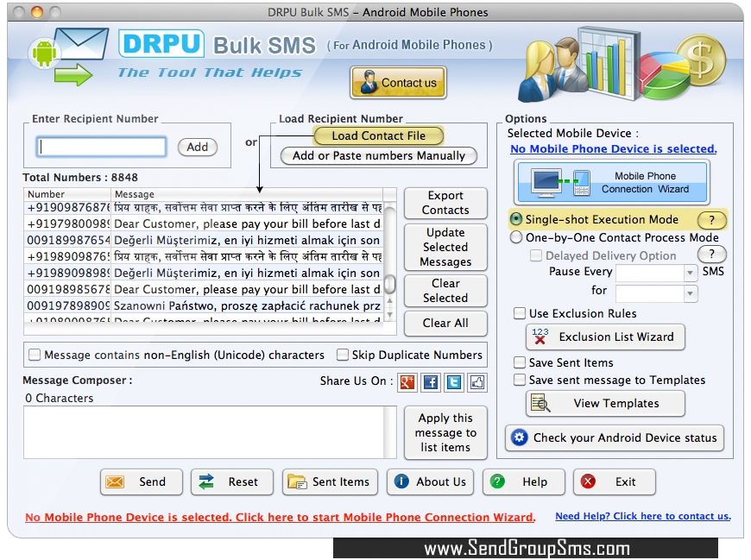Select row with number 009189987654

(x=204, y=240)
